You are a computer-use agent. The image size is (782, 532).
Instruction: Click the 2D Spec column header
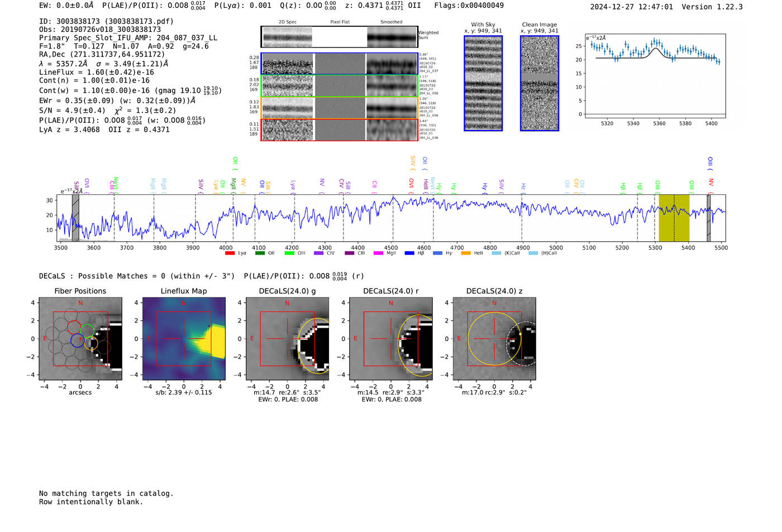[x=288, y=22]
